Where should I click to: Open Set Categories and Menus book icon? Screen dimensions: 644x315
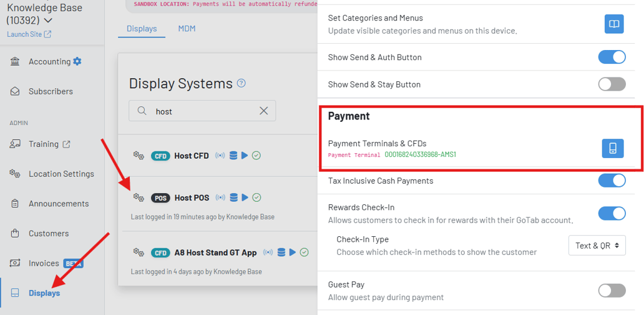614,24
